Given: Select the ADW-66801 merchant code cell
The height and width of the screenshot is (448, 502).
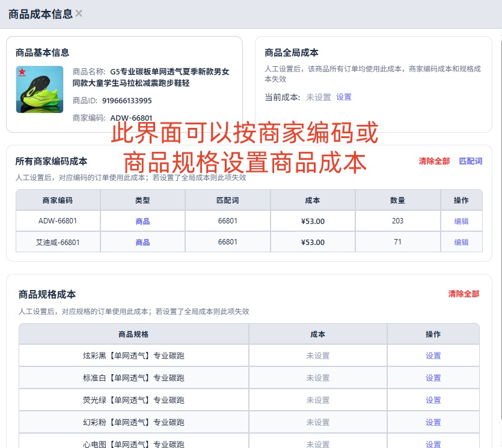Looking at the screenshot, I should point(58,220).
